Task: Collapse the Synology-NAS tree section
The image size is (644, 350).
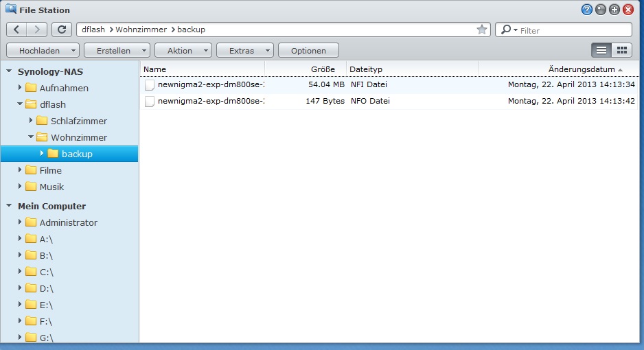Action: coord(9,71)
